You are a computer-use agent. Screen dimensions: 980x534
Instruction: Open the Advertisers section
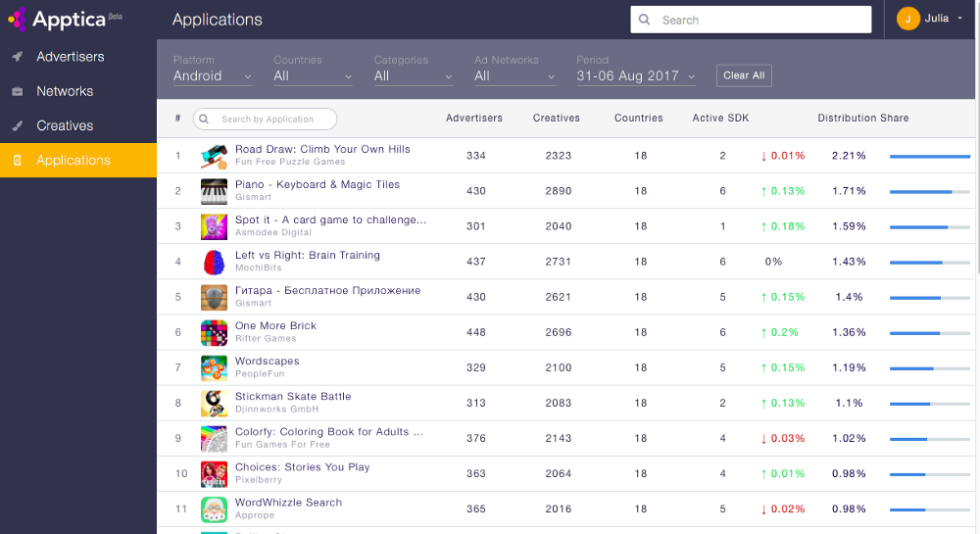point(78,57)
